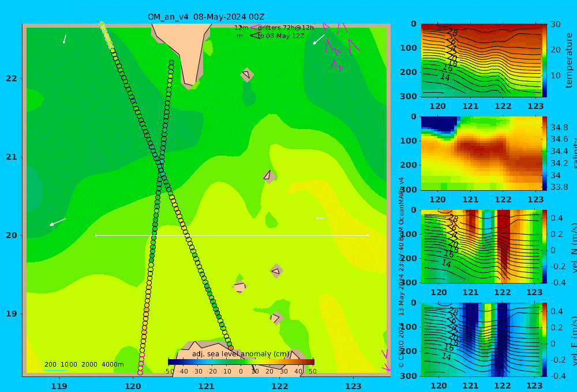Image resolution: width=577 pixels, height=392 pixels.
Task: Open the salinity depth section panel
Action: tap(481, 153)
